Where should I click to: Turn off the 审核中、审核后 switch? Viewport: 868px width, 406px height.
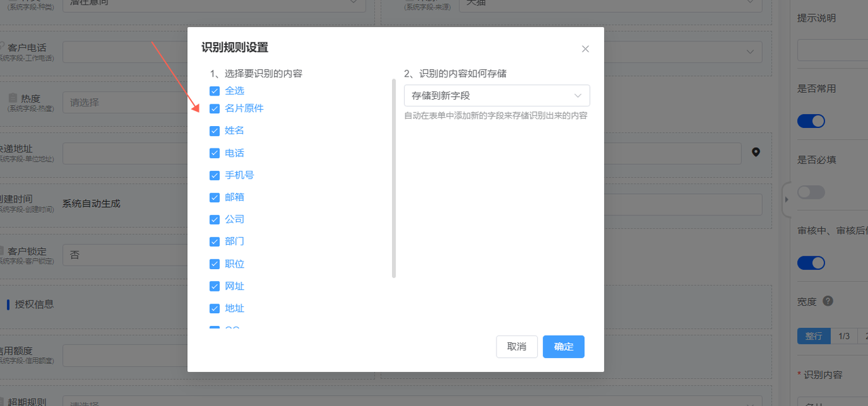tap(811, 262)
